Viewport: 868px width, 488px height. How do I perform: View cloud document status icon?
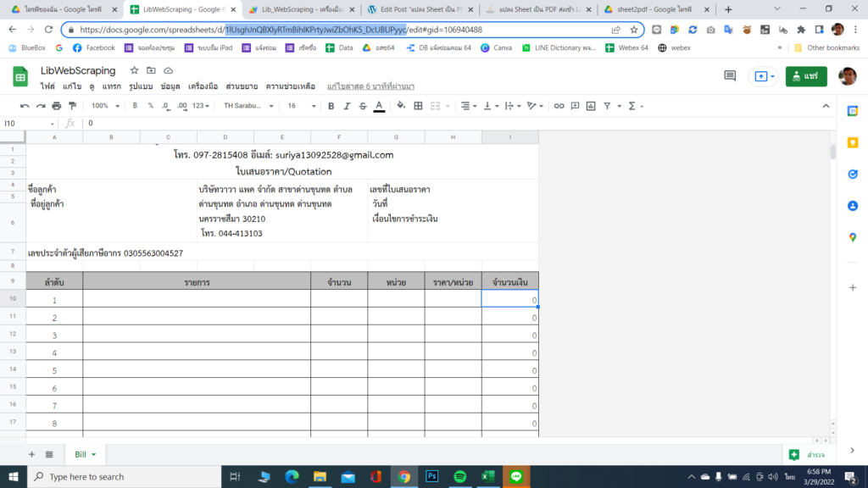tap(169, 70)
